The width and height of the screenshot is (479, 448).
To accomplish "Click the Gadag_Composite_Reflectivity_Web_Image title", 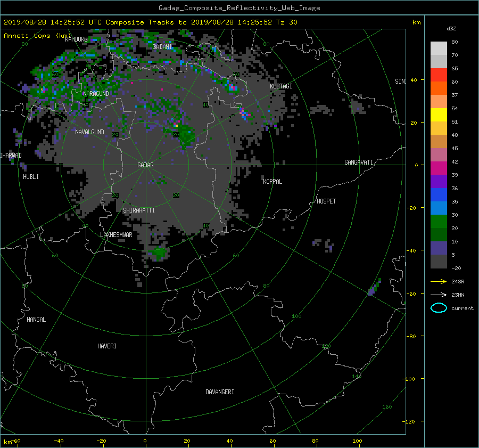I will point(239,8).
